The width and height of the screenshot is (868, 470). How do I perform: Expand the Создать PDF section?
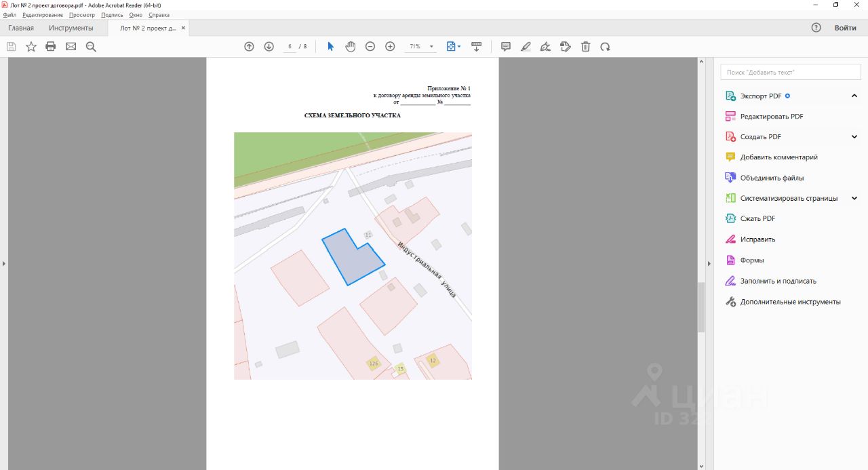[854, 137]
